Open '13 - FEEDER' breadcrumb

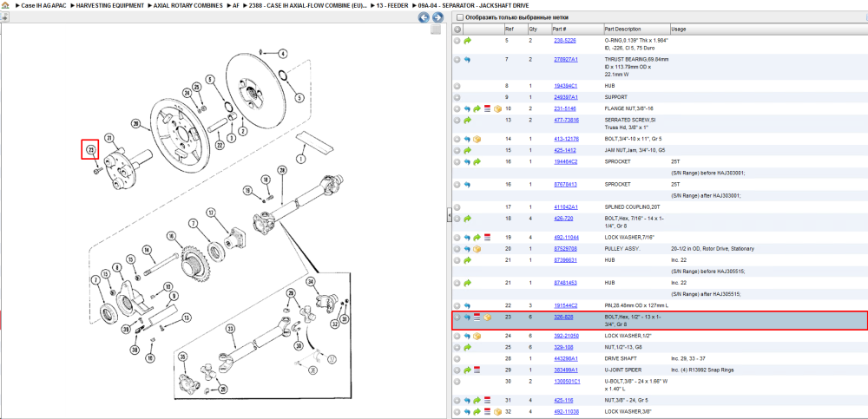coord(392,5)
